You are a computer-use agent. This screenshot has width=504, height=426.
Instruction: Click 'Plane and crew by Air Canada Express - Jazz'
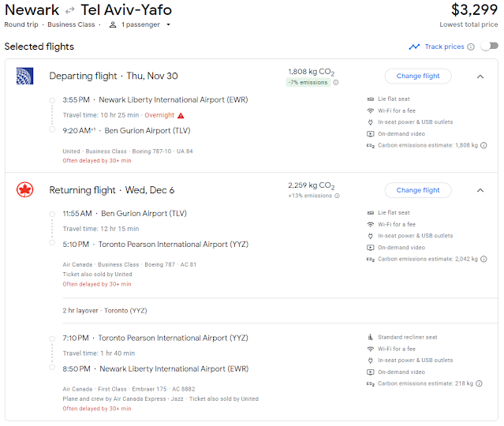[123, 398]
